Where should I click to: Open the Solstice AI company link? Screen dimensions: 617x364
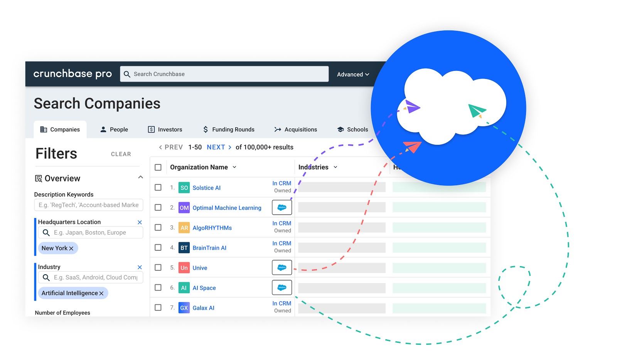tap(207, 188)
